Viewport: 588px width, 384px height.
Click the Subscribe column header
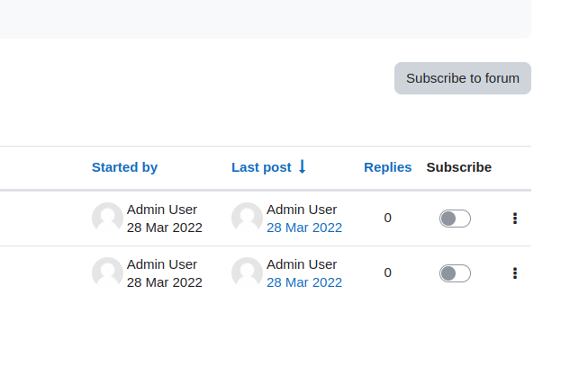pos(458,167)
